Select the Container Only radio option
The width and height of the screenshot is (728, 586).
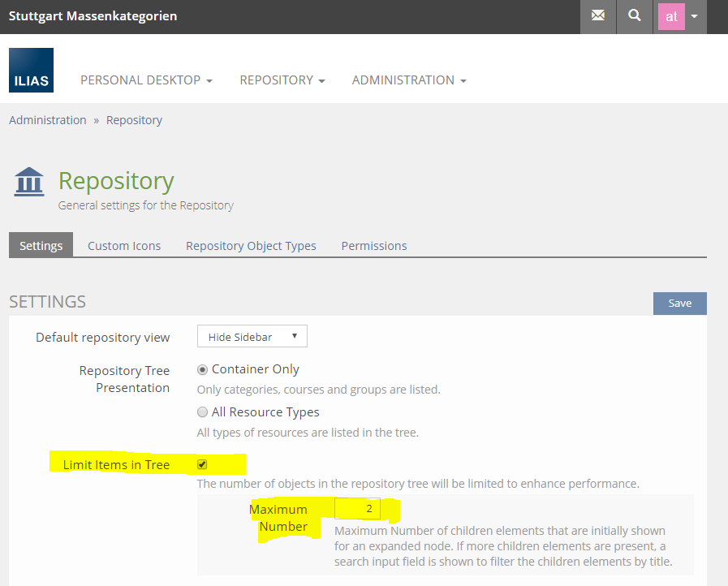(203, 369)
